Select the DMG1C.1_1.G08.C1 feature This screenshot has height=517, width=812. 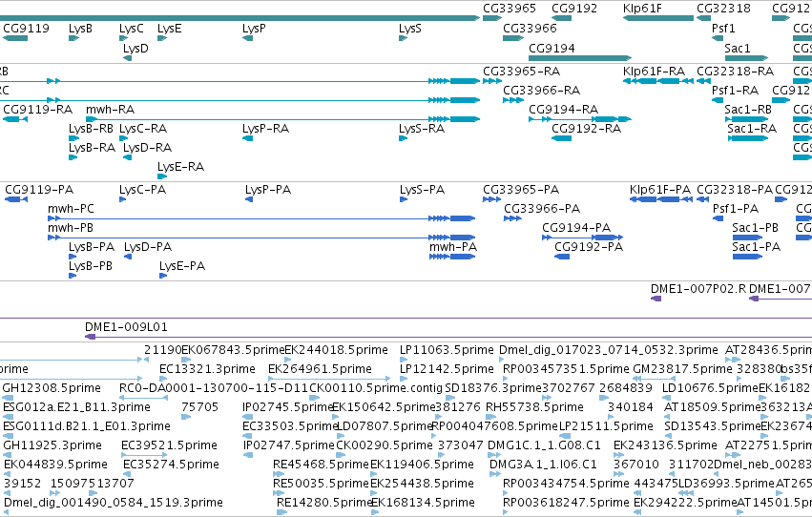tap(494, 455)
